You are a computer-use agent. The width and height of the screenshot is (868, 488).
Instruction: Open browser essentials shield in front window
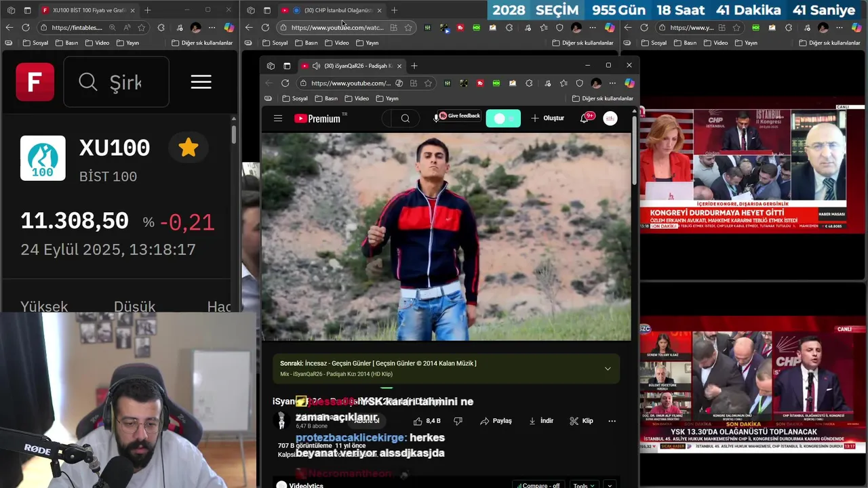[x=579, y=83]
